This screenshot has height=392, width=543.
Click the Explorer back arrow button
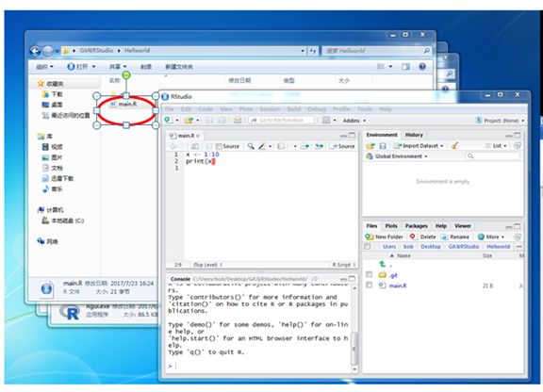[35, 51]
